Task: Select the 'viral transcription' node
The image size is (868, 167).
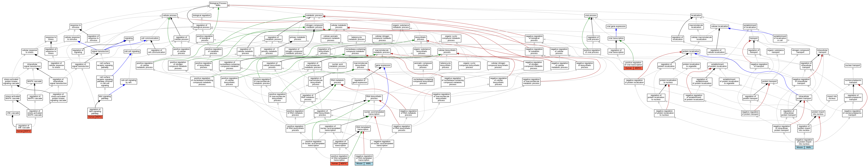Action: pos(616,38)
